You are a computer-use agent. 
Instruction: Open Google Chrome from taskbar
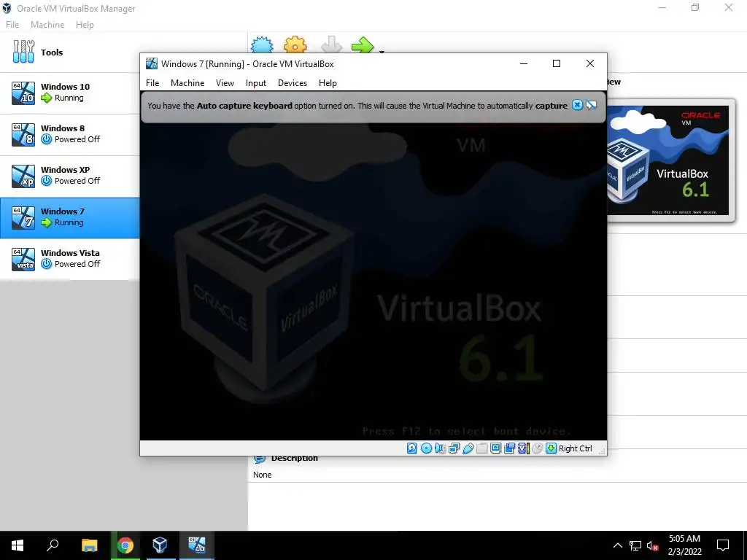point(125,545)
